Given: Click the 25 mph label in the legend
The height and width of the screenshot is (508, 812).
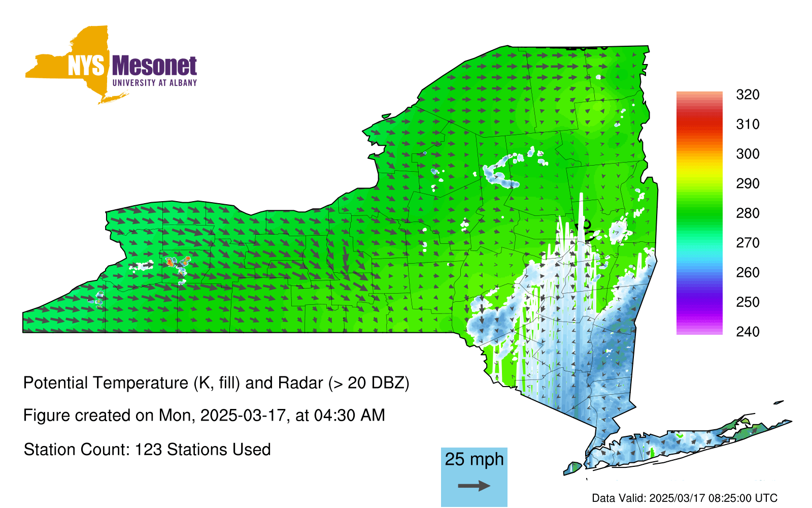Looking at the screenshot, I should pyautogui.click(x=474, y=459).
